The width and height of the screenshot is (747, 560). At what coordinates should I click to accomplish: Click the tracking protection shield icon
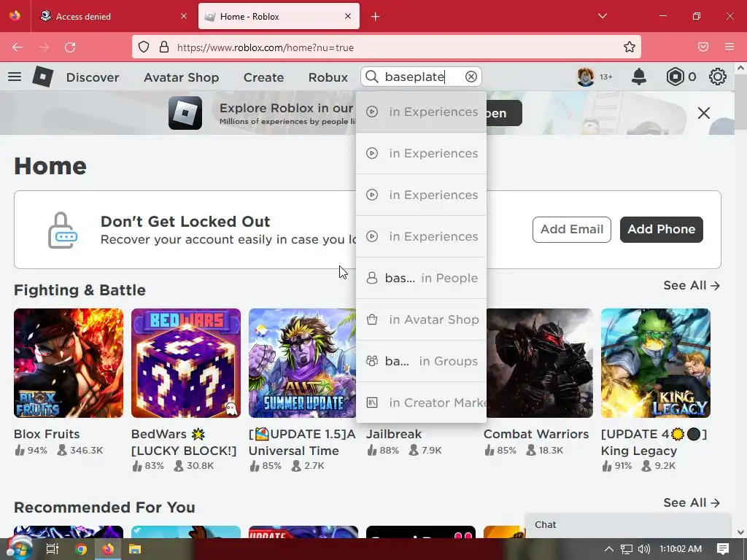(x=144, y=47)
